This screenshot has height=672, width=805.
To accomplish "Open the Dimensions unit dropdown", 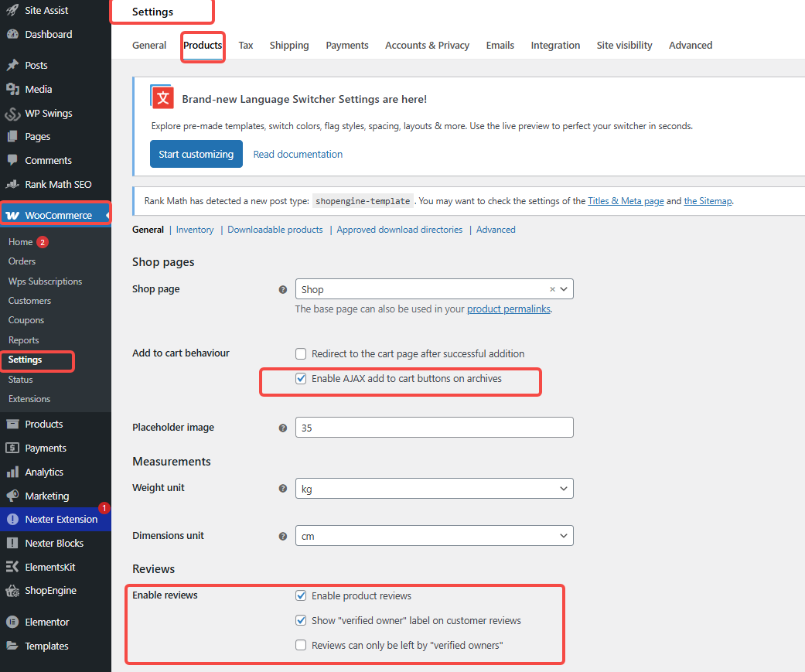I will click(434, 535).
